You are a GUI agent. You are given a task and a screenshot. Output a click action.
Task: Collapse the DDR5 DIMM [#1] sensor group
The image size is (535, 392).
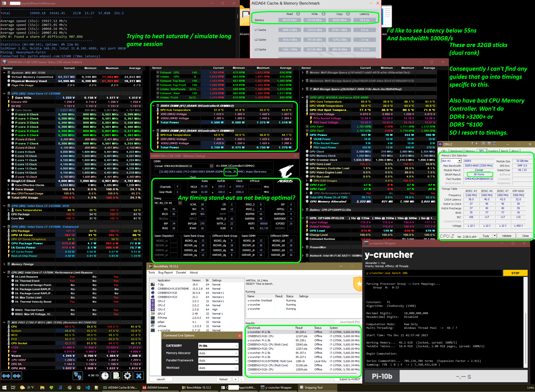point(153,106)
